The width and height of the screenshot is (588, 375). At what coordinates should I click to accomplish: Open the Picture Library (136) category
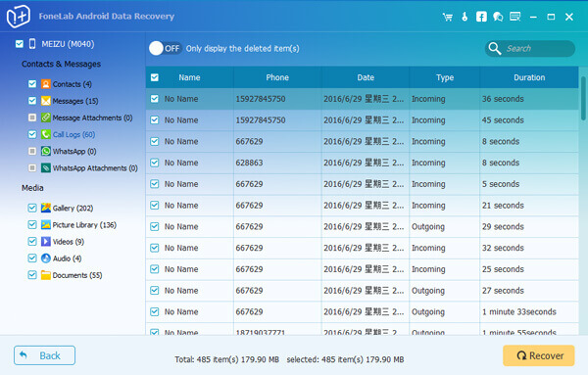point(84,225)
